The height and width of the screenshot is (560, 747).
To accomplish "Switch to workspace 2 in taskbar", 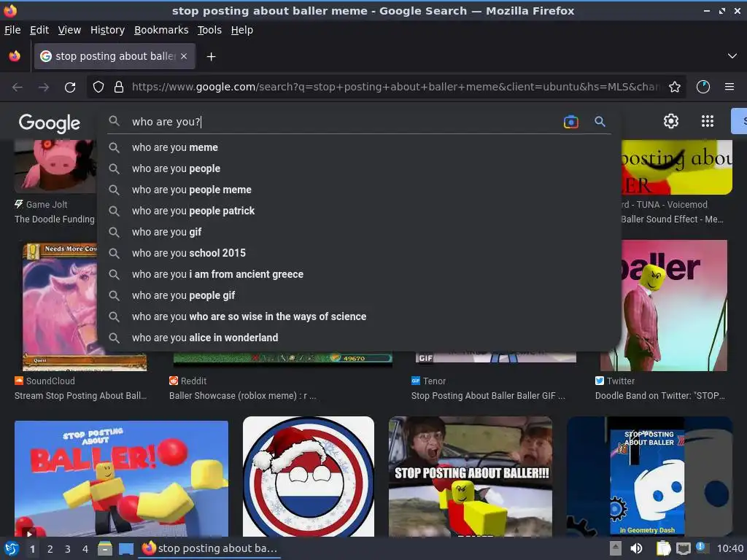I will tap(50, 549).
